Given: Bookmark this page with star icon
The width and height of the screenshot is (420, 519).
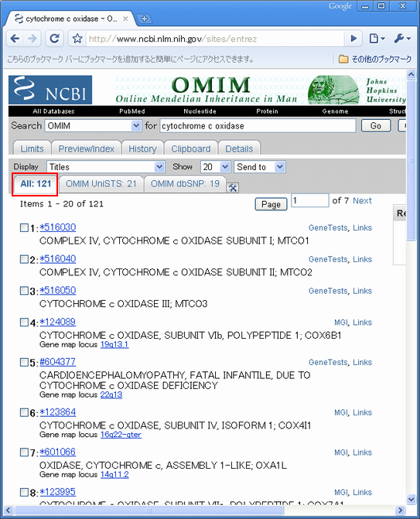Looking at the screenshot, I should click(x=77, y=39).
